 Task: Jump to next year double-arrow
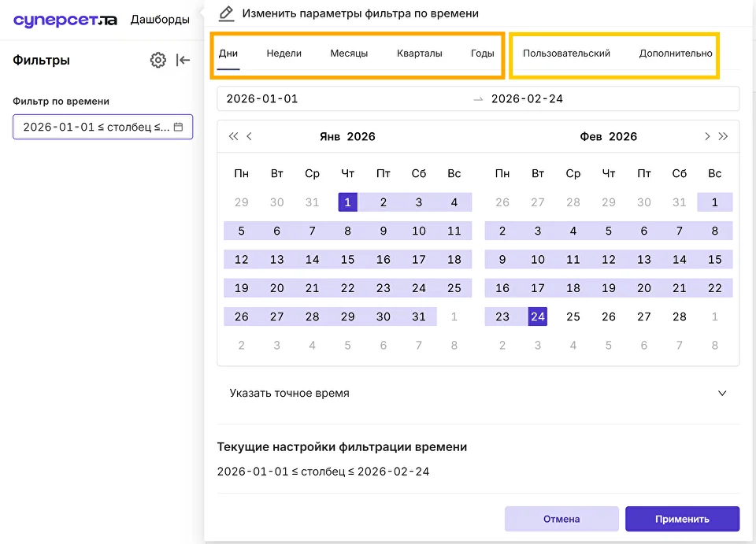click(x=723, y=136)
